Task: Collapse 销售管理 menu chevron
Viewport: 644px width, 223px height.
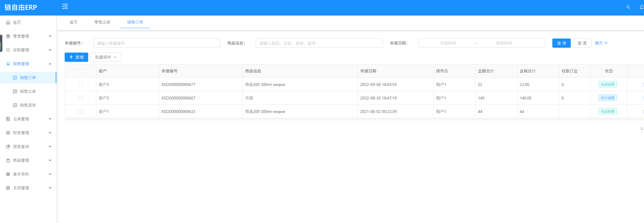Action: (50, 64)
